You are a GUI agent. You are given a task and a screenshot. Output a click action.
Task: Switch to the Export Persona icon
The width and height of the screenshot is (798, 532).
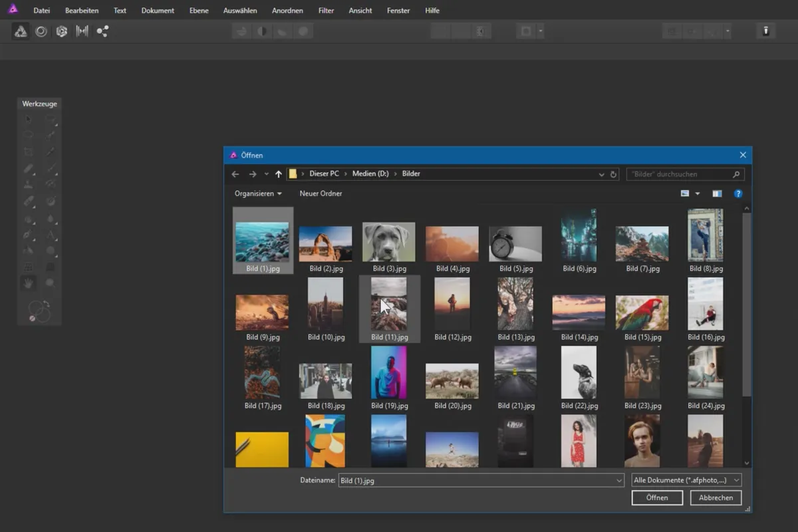click(x=102, y=31)
